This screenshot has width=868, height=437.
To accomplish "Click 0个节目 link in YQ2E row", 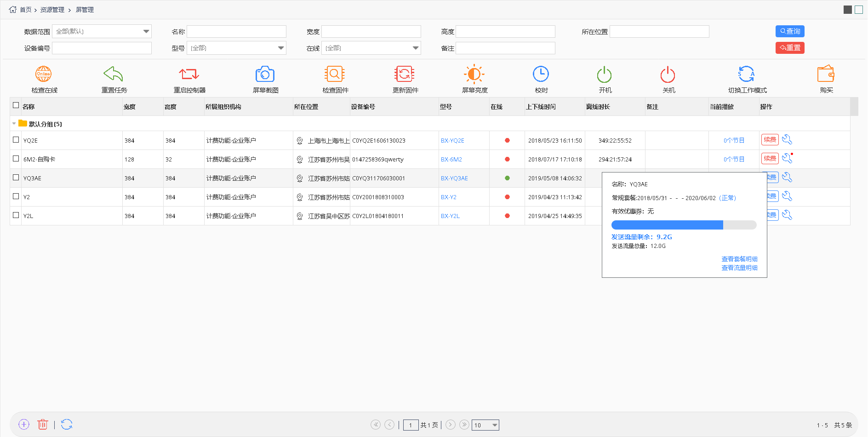I will pyautogui.click(x=734, y=140).
